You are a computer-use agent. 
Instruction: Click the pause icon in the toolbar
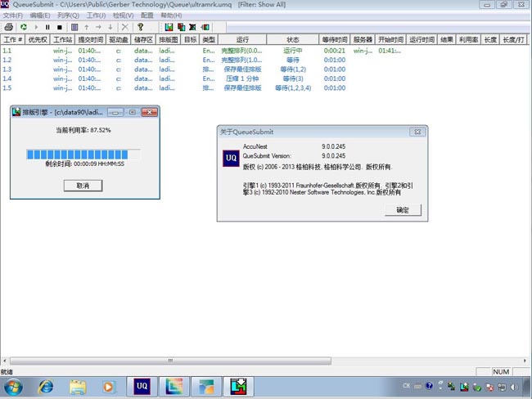(47, 27)
